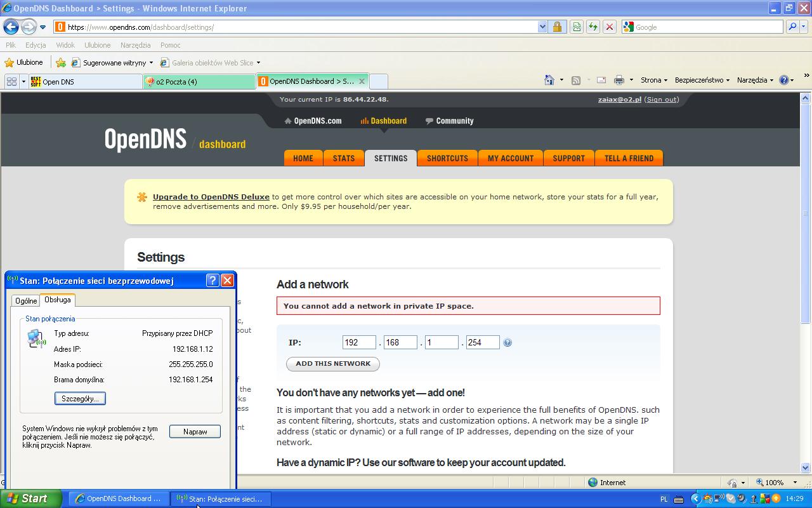The height and width of the screenshot is (508, 812).
Task: Open the Pomoc menu
Action: (170, 45)
